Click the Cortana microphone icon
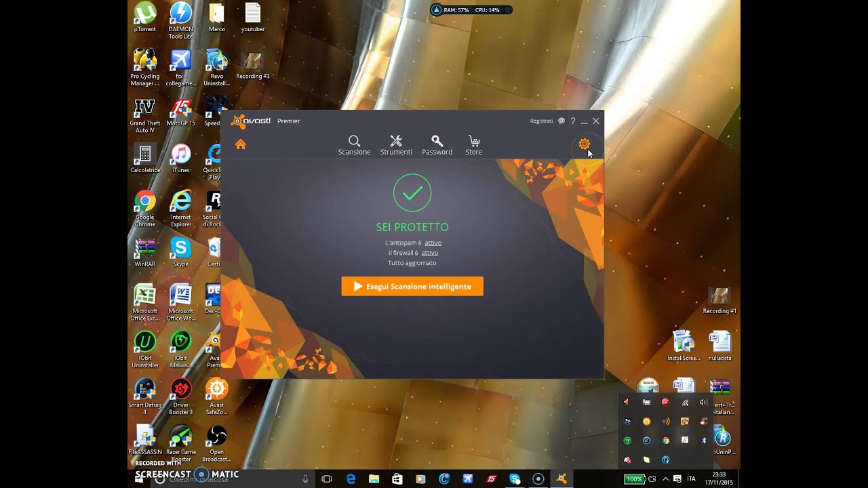This screenshot has height=488, width=868. tap(305, 479)
